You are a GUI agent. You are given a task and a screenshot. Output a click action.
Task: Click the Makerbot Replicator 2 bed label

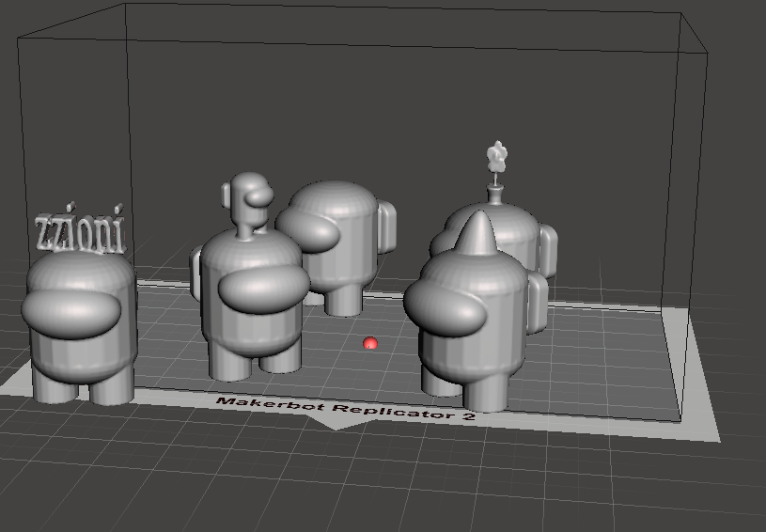coord(346,409)
